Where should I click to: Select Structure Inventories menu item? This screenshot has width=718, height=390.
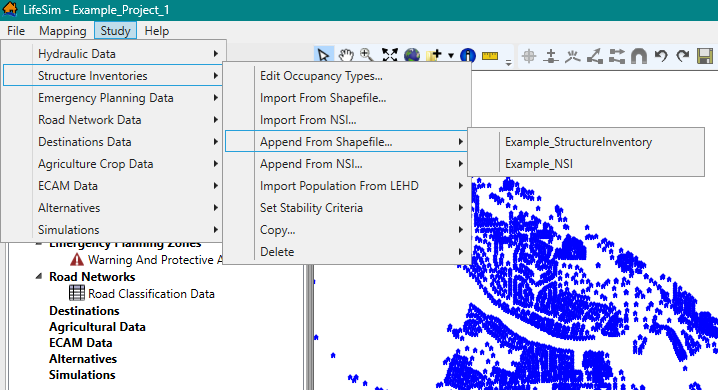[x=113, y=76]
